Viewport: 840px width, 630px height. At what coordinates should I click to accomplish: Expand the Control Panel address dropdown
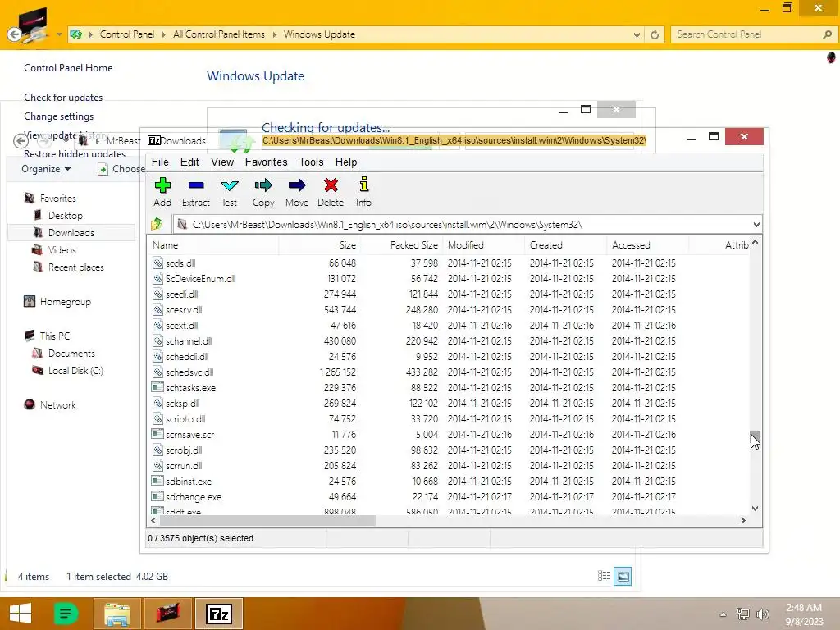click(x=637, y=34)
